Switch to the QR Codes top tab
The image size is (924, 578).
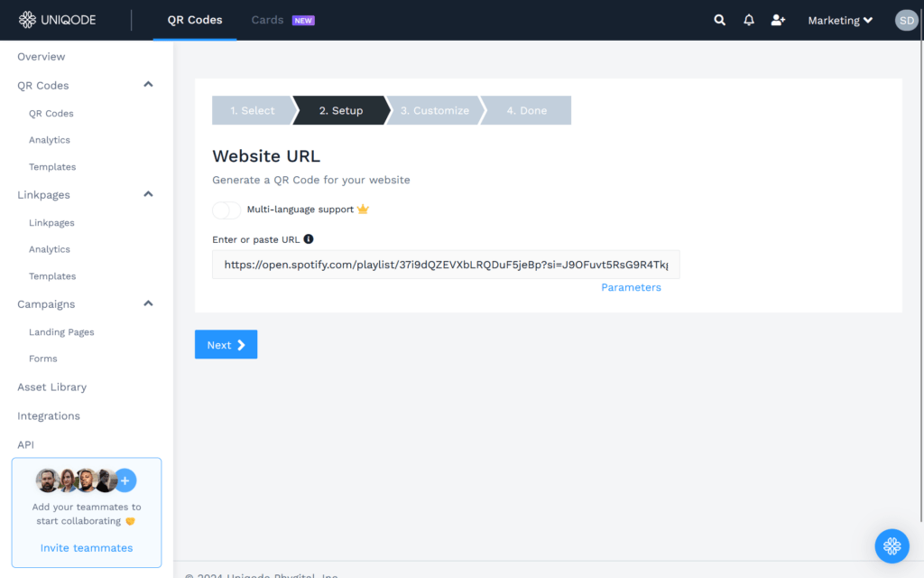click(195, 20)
